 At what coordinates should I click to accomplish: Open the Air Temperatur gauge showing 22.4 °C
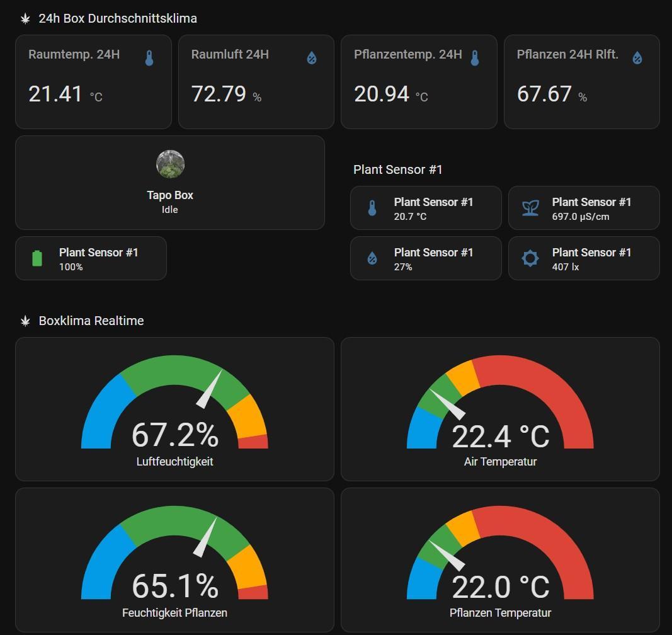[x=500, y=409]
